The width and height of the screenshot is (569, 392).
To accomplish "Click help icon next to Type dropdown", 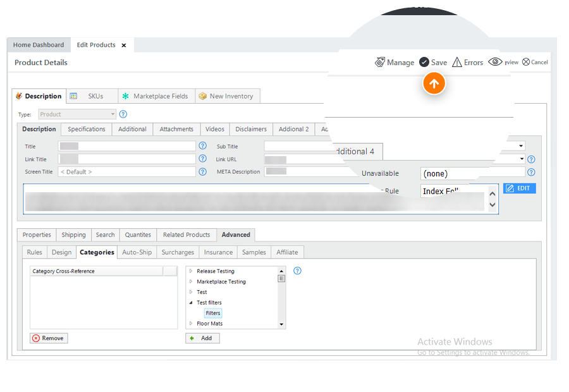I will [123, 114].
